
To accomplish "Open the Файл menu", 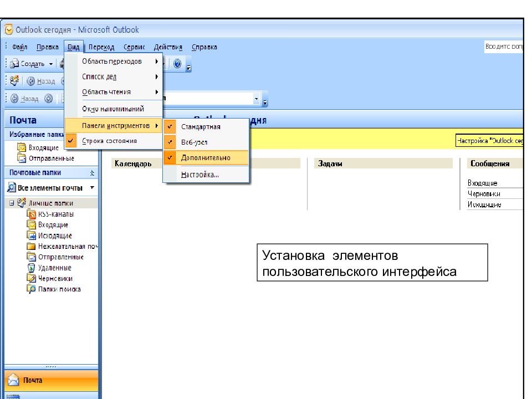I will [19, 47].
